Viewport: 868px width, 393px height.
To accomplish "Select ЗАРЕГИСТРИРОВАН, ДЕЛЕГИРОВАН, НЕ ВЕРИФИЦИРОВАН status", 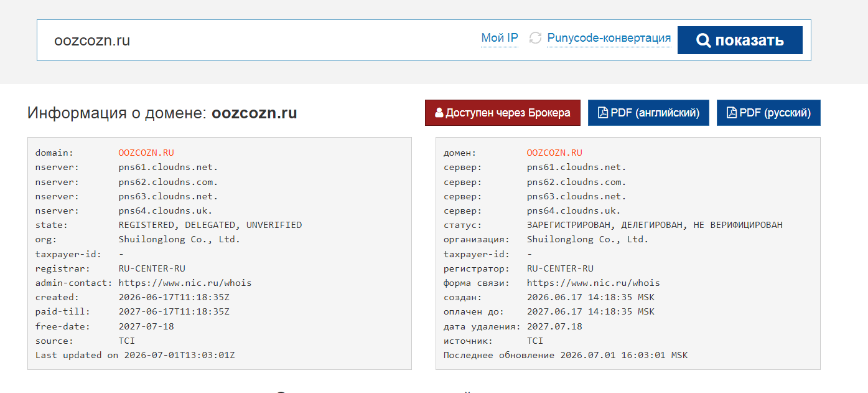I will click(x=655, y=225).
